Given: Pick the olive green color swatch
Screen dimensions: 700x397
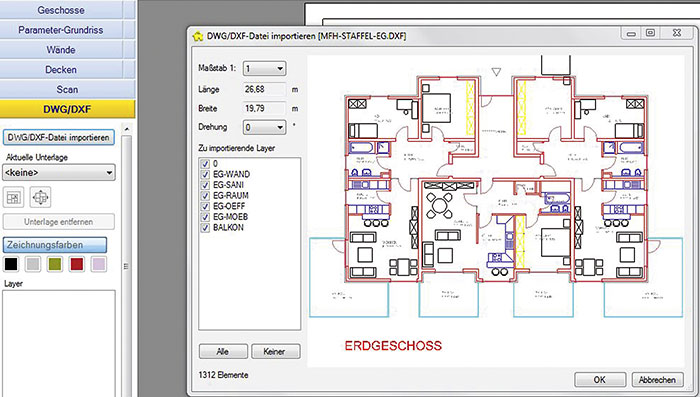Looking at the screenshot, I should [x=55, y=264].
